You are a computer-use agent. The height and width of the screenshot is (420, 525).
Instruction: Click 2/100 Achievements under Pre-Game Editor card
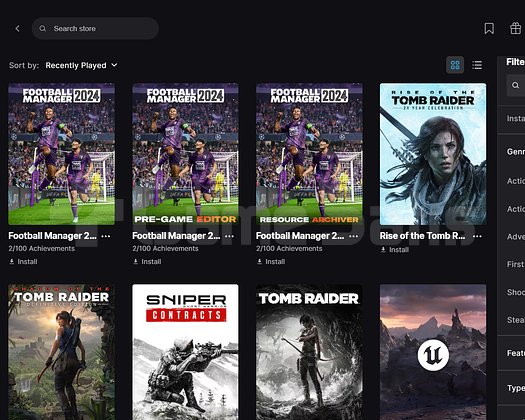(x=165, y=249)
